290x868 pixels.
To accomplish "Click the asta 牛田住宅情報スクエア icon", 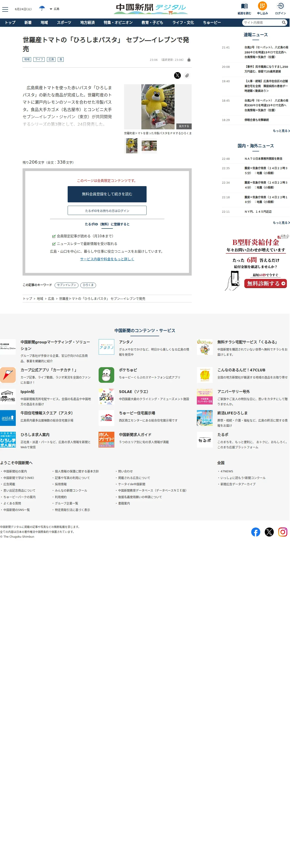I will tap(8, 418).
